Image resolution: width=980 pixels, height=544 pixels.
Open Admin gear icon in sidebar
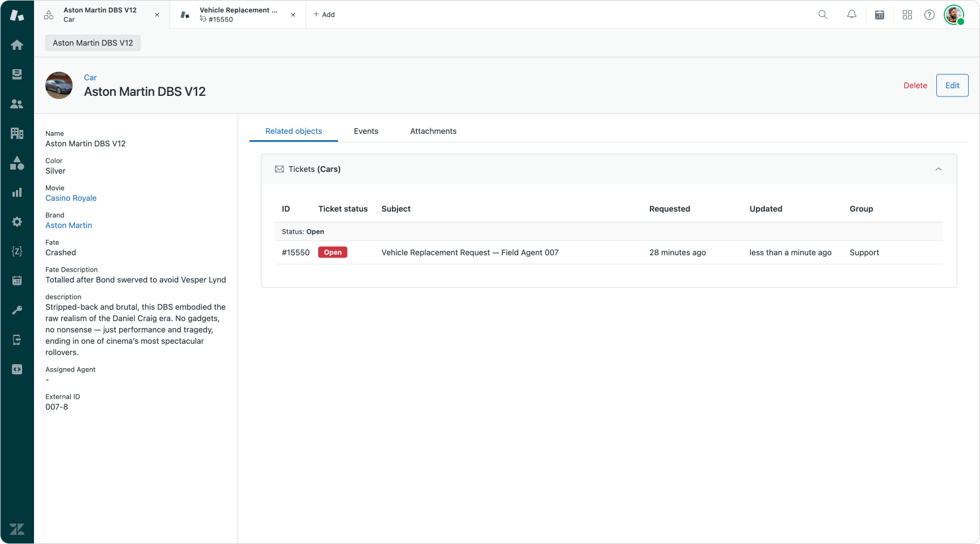click(17, 222)
